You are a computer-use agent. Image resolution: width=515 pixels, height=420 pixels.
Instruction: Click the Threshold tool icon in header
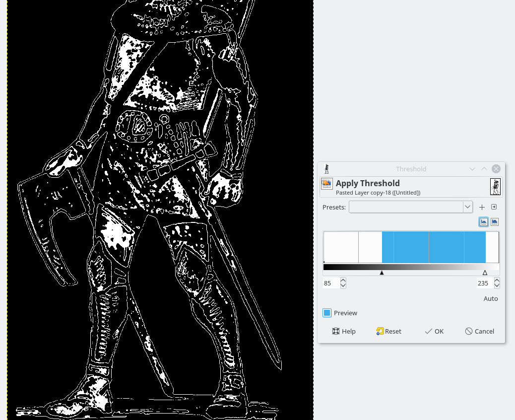[x=327, y=184]
